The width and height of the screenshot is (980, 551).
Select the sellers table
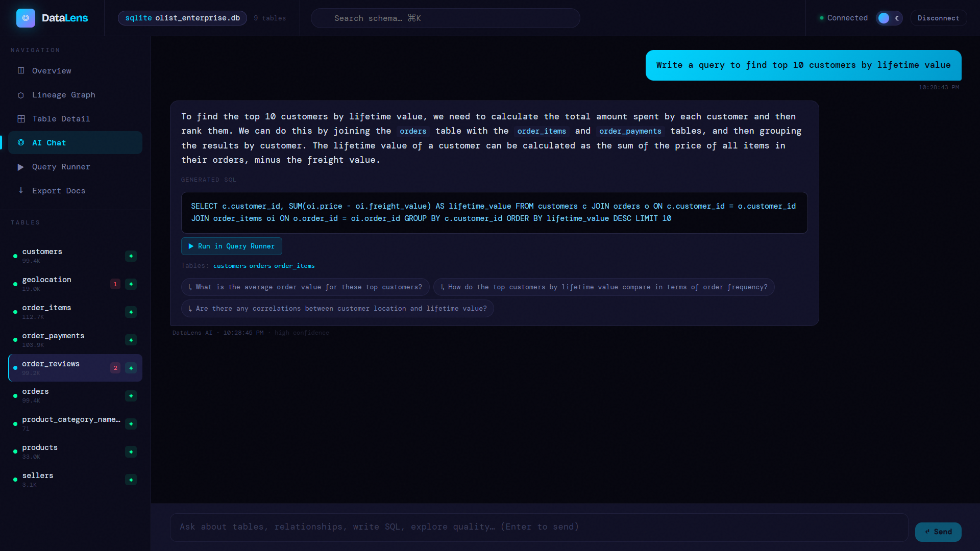click(75, 480)
